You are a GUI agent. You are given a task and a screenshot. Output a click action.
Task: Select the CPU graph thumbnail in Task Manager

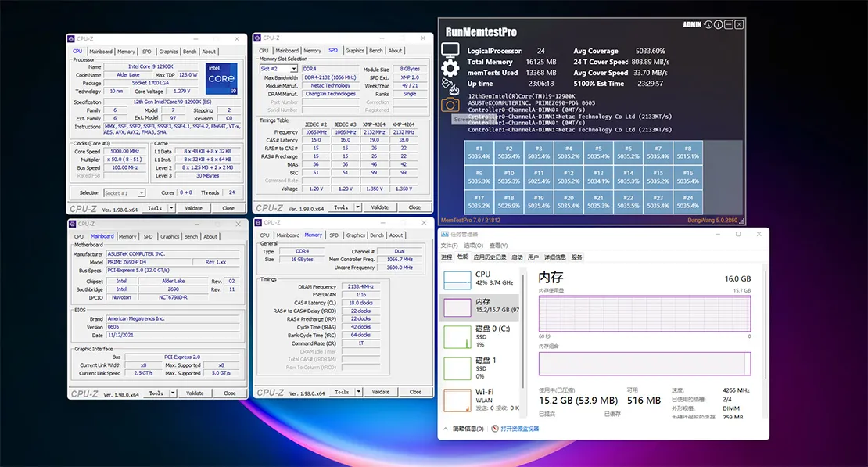pos(457,280)
